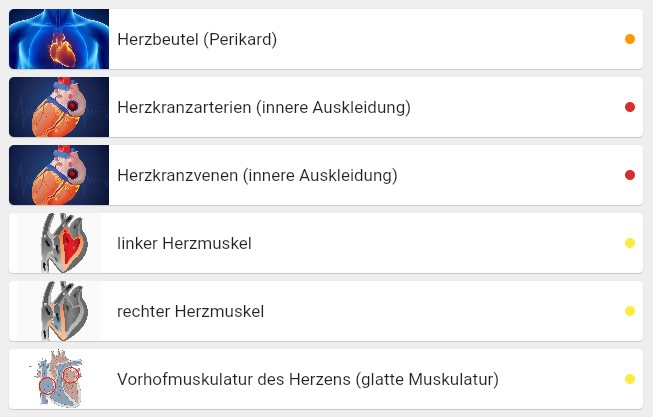This screenshot has height=417, width=653.
Task: Click the yellow dot beside rechter Herzmuskel
Action: [630, 311]
